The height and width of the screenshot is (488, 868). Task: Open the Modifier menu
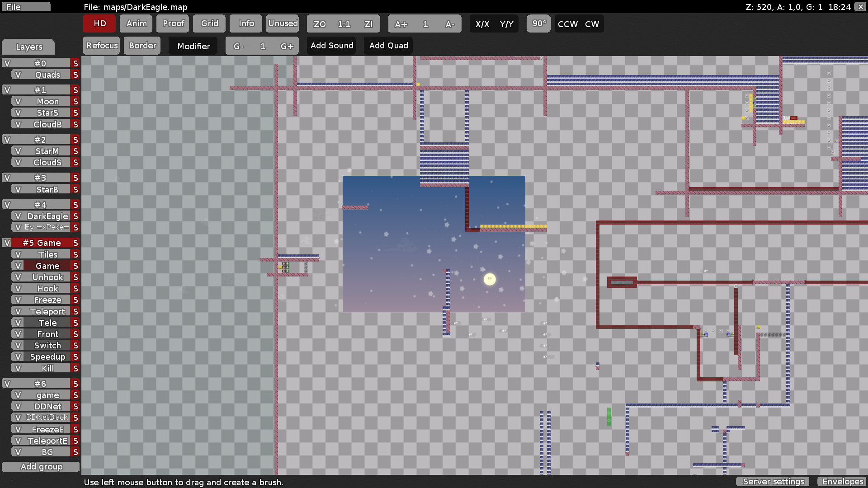coord(193,46)
